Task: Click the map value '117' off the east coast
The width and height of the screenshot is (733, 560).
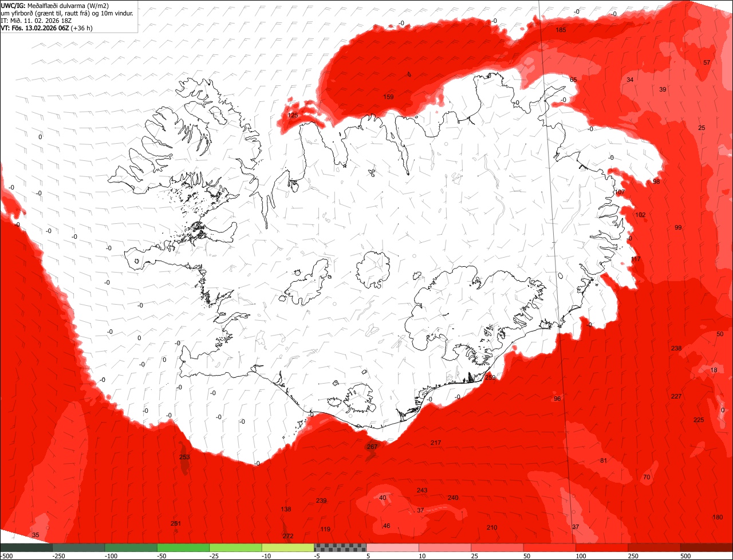Action: [x=636, y=259]
